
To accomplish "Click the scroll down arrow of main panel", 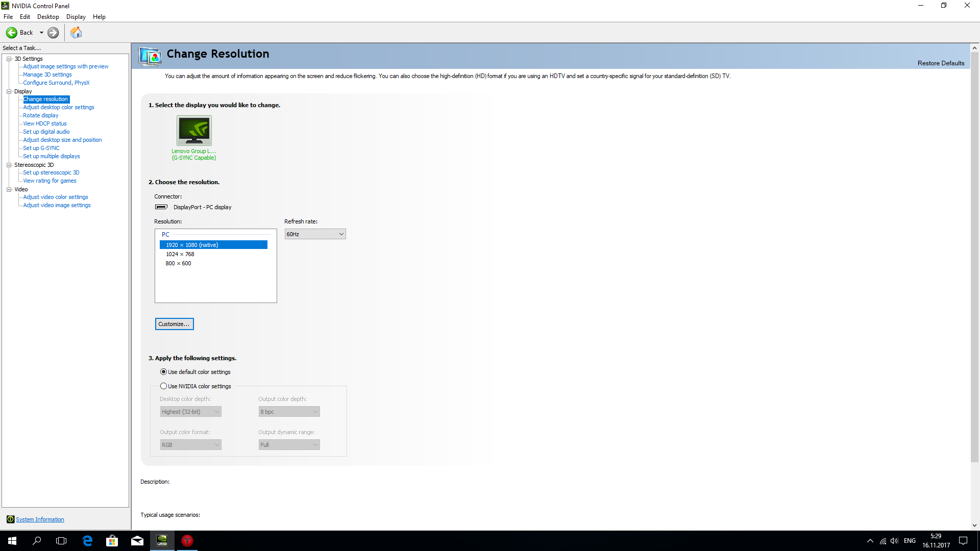I will coord(974,525).
